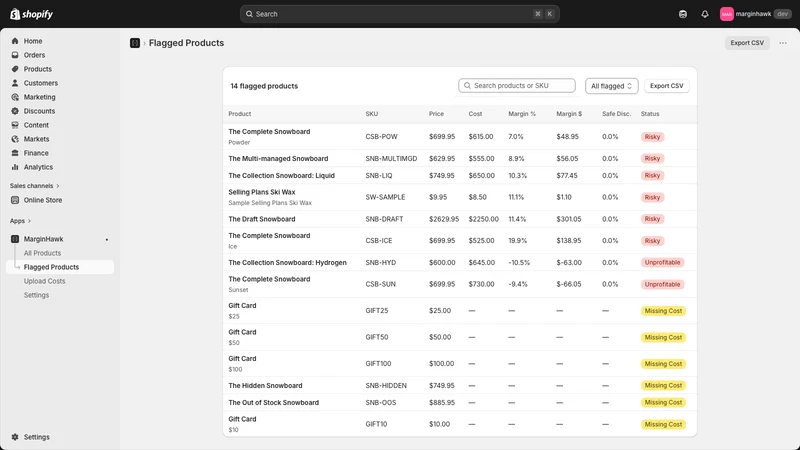The width and height of the screenshot is (800, 450).
Task: Click the MarginHawk app icon in sidebar
Action: (x=15, y=239)
